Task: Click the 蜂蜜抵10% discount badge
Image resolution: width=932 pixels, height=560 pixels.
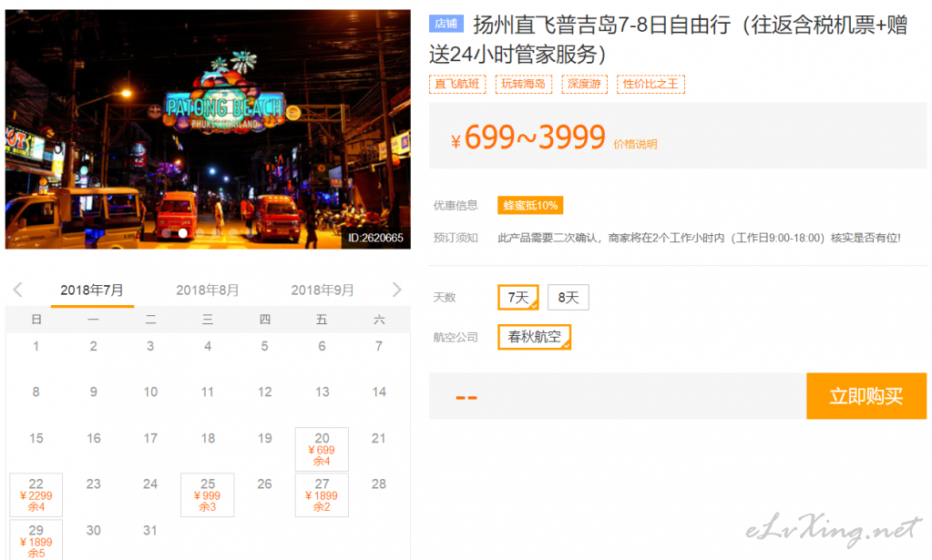Action: pos(530,206)
